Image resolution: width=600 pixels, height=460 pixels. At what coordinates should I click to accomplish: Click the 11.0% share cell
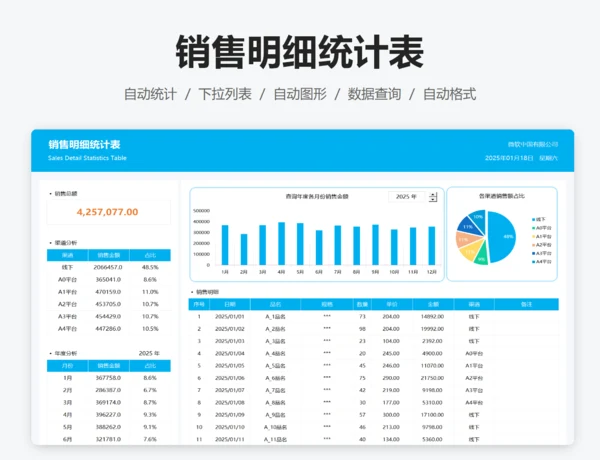150,292
